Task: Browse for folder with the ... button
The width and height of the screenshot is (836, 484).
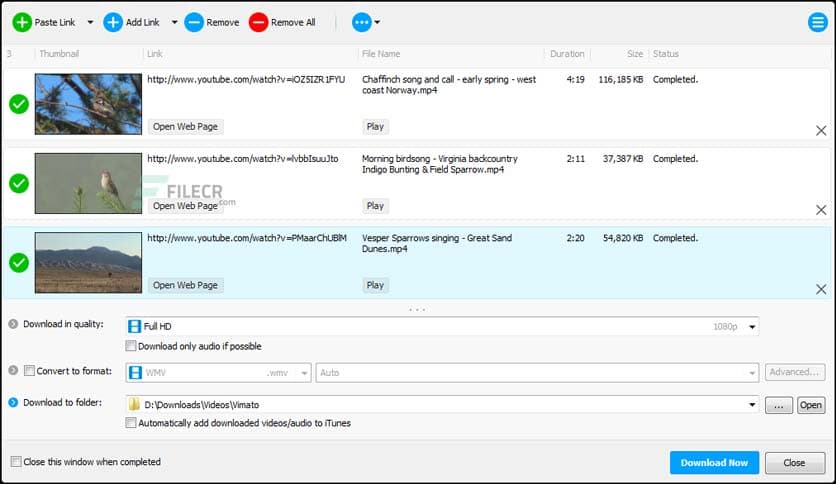Action: 779,405
